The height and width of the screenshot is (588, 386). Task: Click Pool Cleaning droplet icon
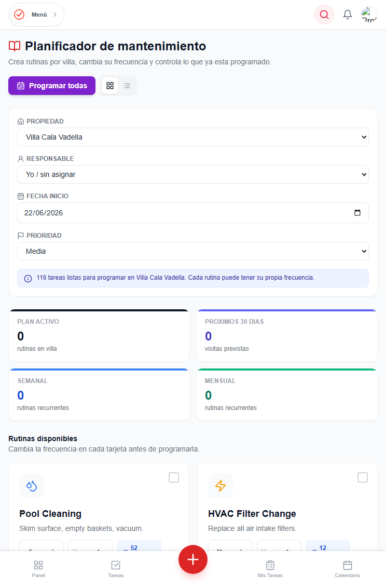32,486
